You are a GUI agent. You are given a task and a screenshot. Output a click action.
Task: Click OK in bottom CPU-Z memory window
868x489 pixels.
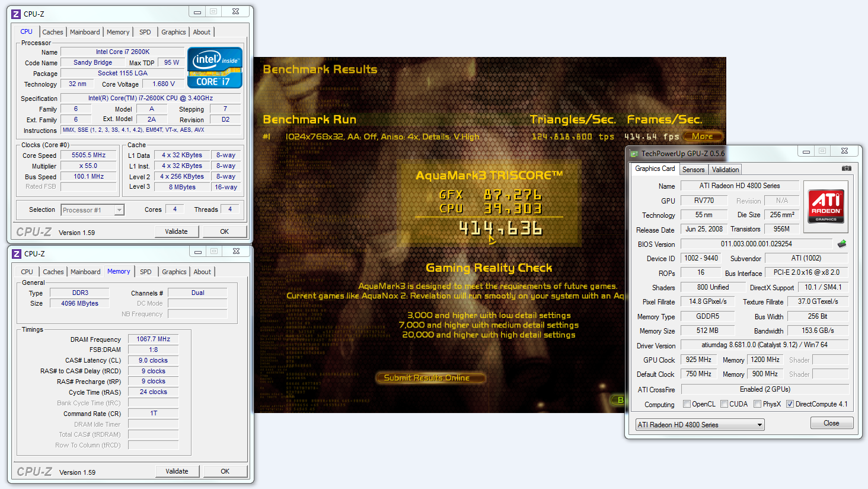tap(225, 471)
